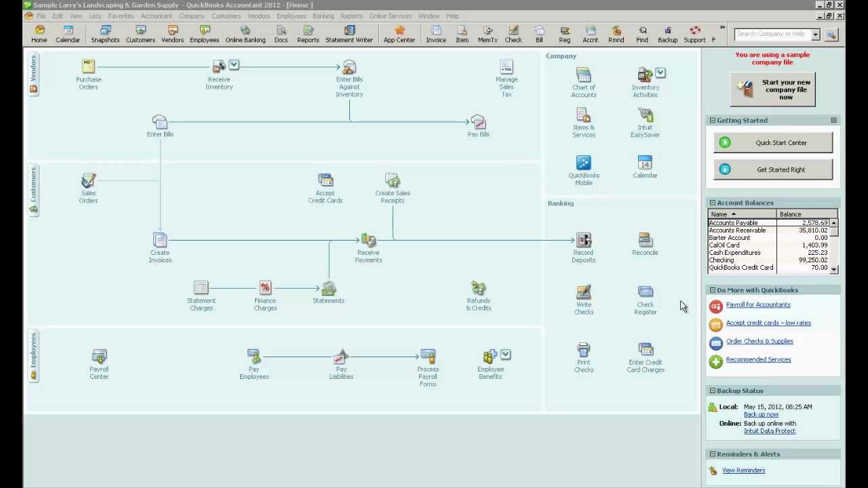Screen dimensions: 868x488
Task: Open Payroll Center icon
Action: 99,357
